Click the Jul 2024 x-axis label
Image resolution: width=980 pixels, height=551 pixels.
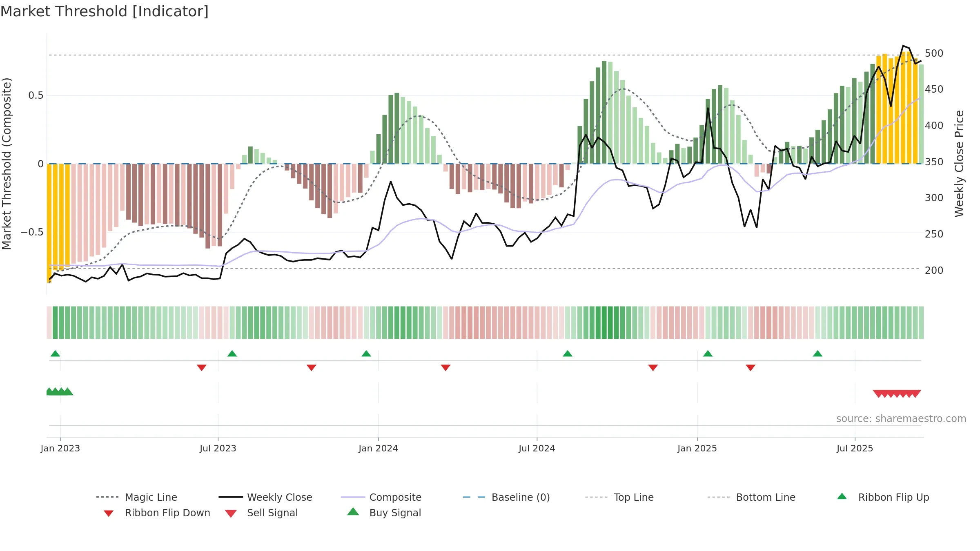tap(537, 448)
